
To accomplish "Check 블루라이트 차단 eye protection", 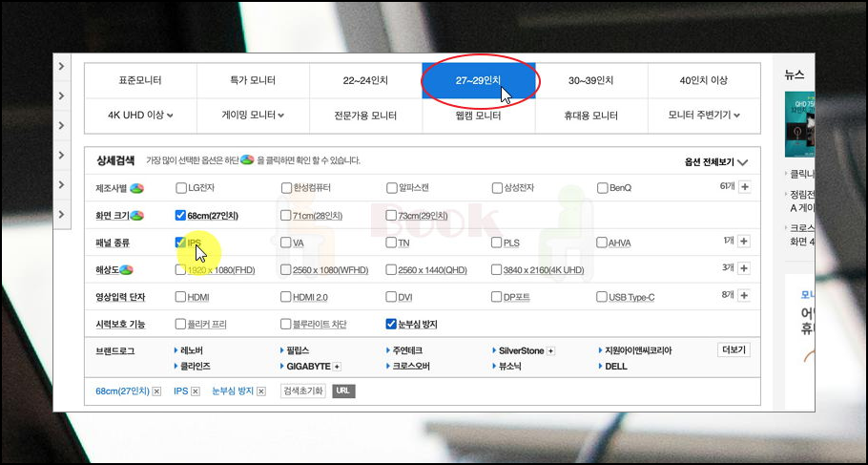I will click(285, 324).
